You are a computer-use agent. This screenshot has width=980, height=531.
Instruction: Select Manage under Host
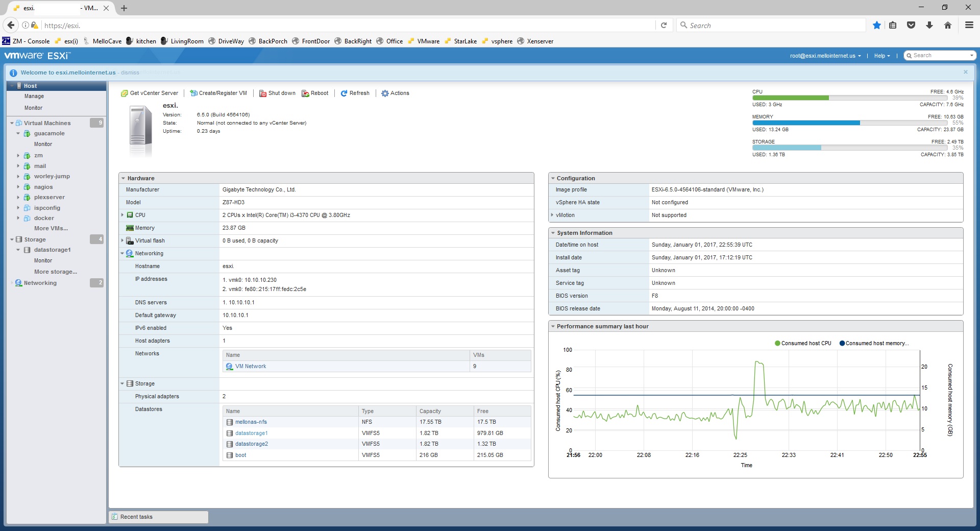pos(34,96)
